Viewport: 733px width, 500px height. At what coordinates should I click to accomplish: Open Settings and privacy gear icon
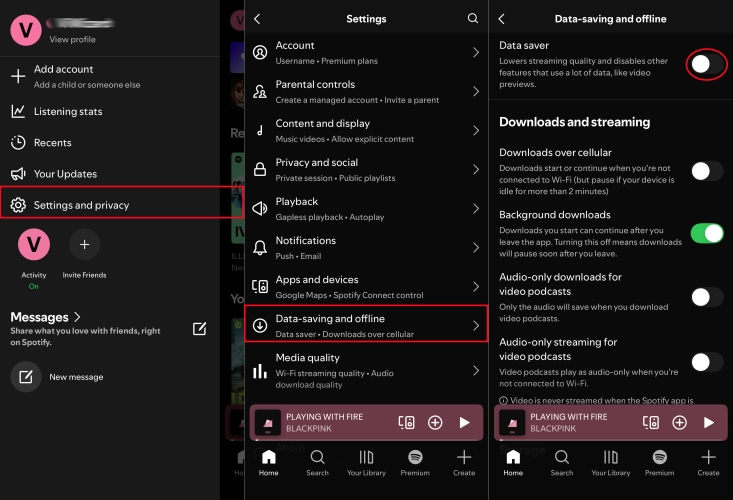pyautogui.click(x=18, y=205)
